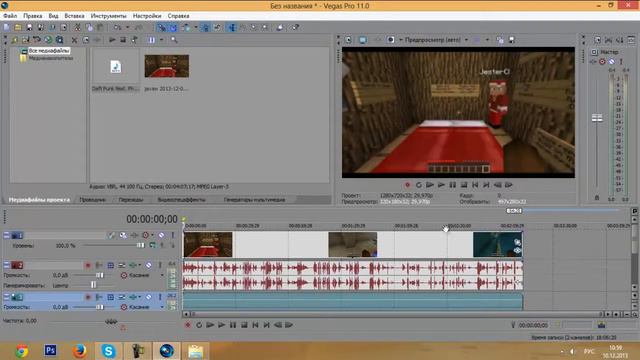This screenshot has height=360, width=640.
Task: Open the Файл menu
Action: (10, 16)
